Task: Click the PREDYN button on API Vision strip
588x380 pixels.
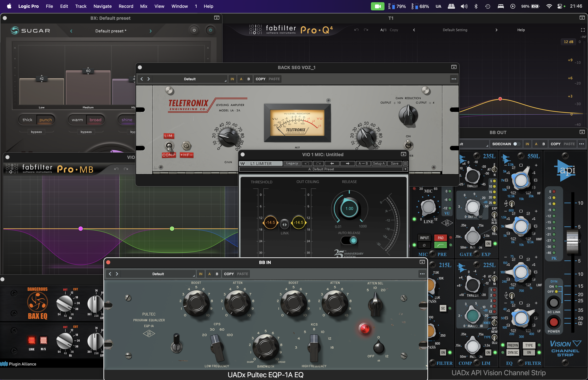Action: point(512,345)
